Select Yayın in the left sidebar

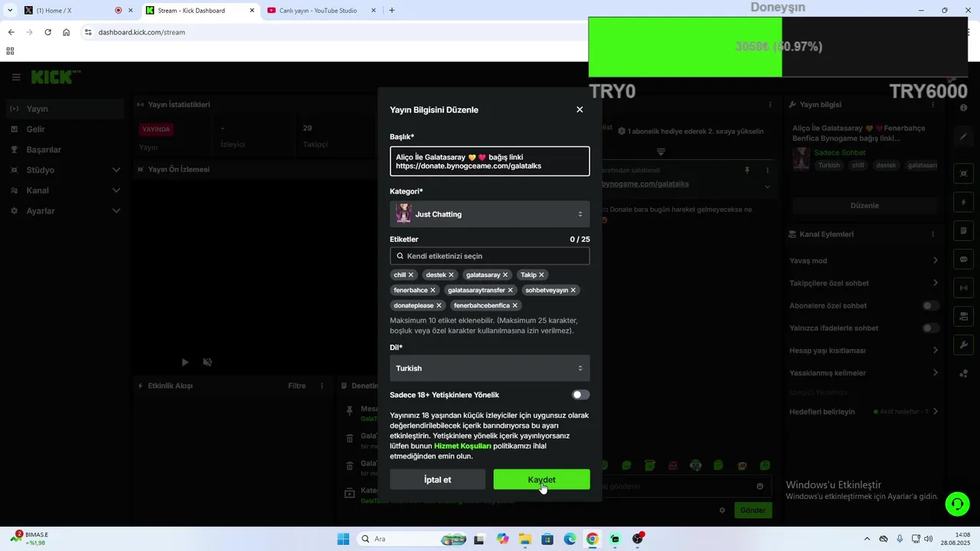click(x=65, y=109)
